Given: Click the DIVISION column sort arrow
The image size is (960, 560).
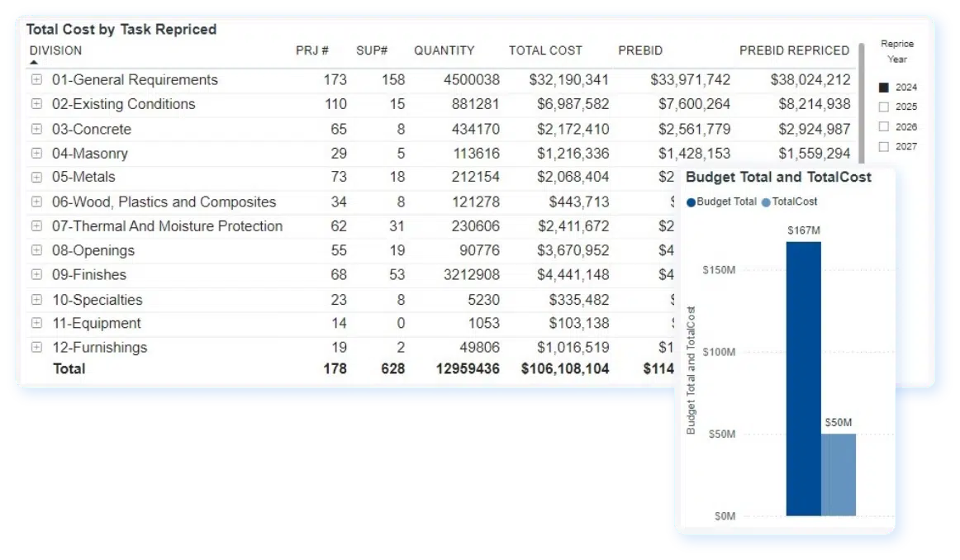Looking at the screenshot, I should coord(34,59).
